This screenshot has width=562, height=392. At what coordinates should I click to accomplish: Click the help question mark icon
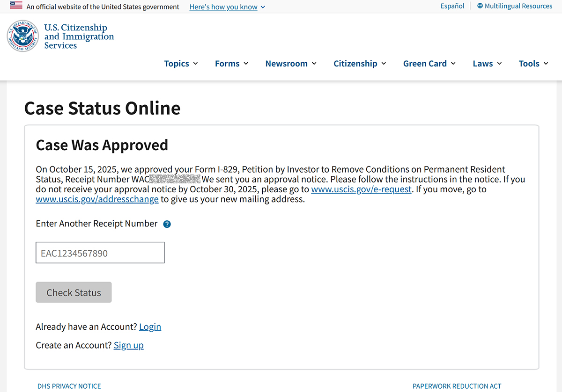point(167,224)
